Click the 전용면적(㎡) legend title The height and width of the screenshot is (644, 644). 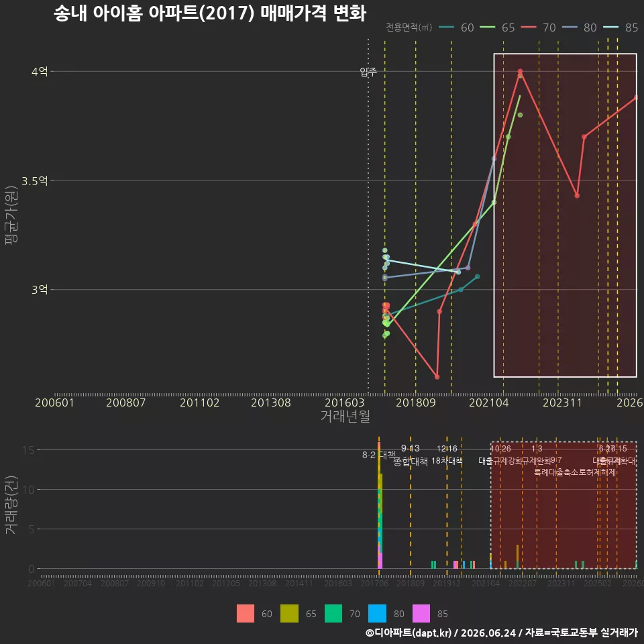(x=409, y=28)
